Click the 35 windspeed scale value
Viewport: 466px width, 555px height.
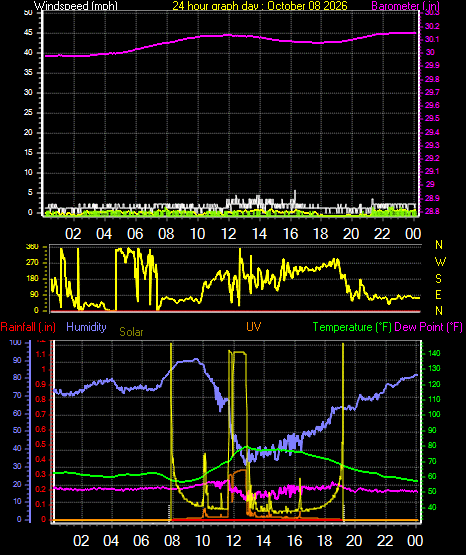pyautogui.click(x=28, y=73)
